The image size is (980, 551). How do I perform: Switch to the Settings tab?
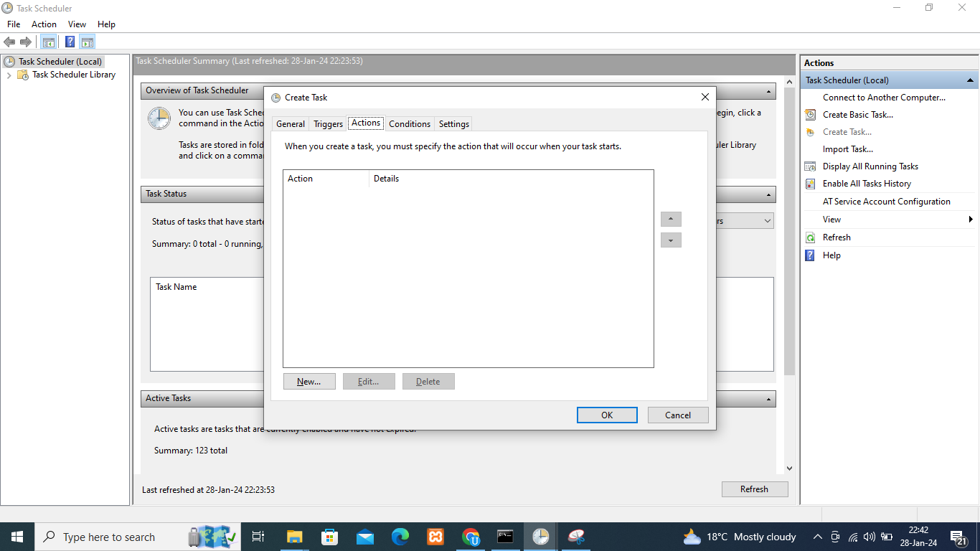[454, 124]
